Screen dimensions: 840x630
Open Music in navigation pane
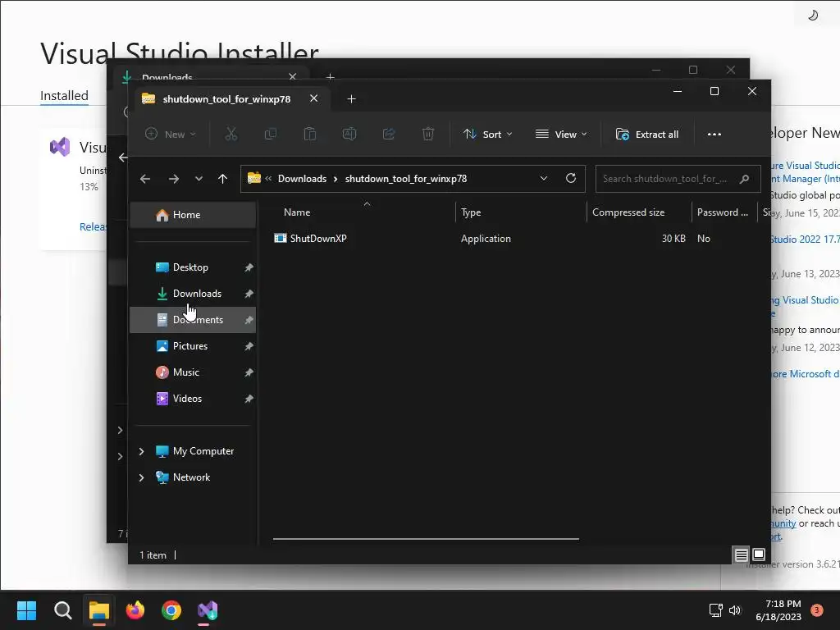point(193,372)
